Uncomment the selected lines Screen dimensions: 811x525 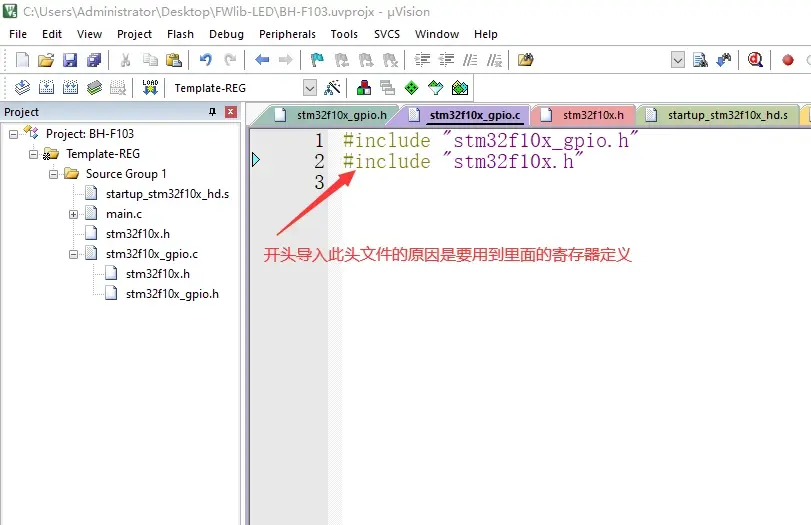tap(494, 60)
